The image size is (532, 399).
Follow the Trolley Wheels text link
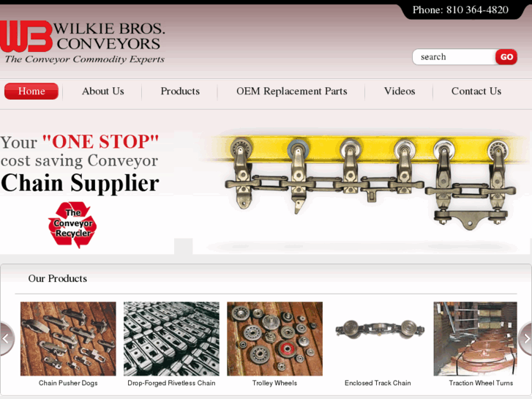click(x=275, y=383)
